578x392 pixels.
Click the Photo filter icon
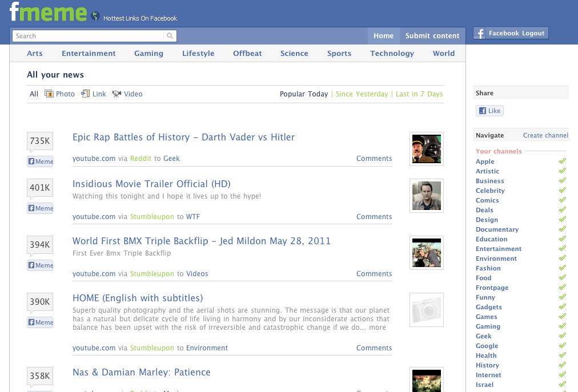49,94
